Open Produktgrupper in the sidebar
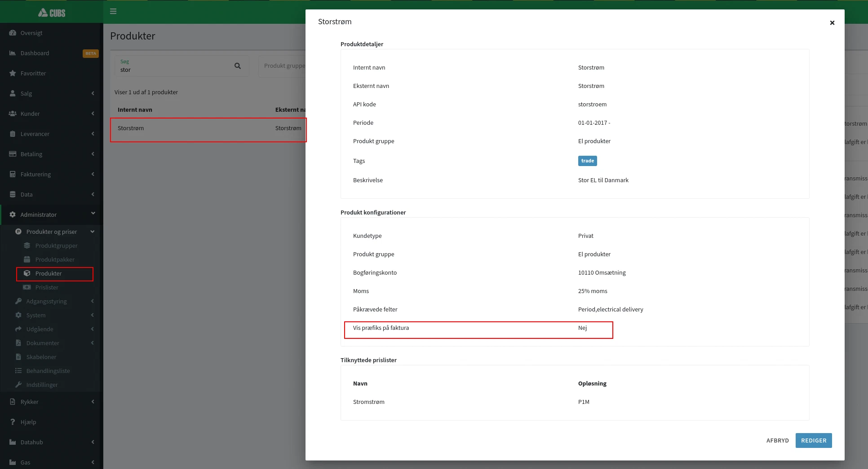868x469 pixels. 56,245
